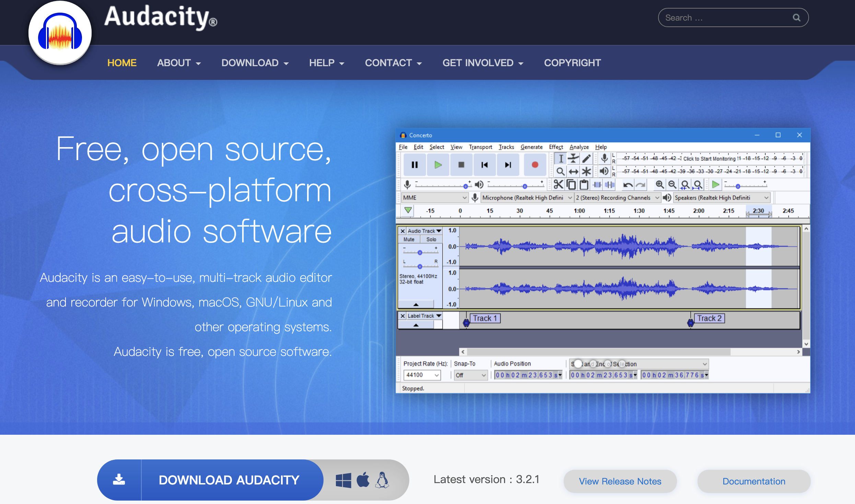Screen dimensions: 855x504
Task: Go to the HOME nav link
Action: point(122,63)
